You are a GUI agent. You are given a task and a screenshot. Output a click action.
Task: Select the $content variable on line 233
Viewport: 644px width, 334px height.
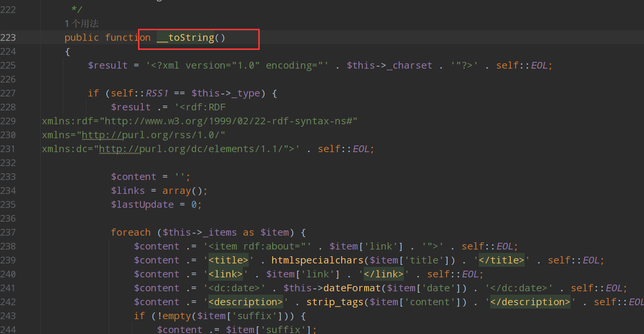[x=134, y=177]
